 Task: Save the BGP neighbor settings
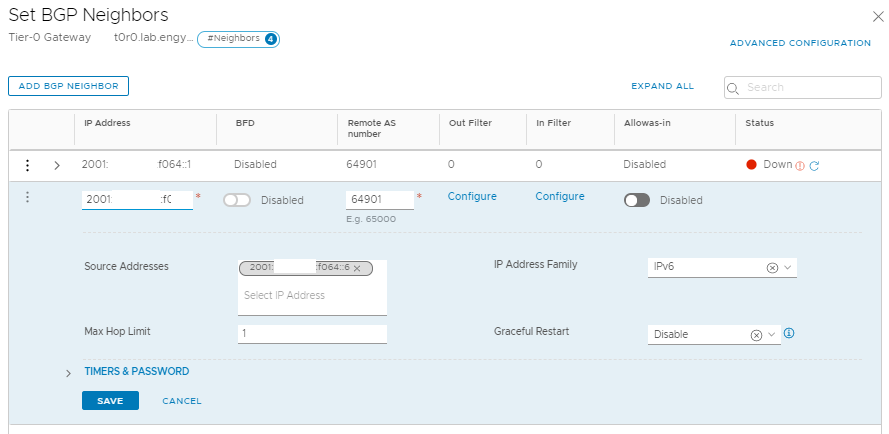[110, 401]
